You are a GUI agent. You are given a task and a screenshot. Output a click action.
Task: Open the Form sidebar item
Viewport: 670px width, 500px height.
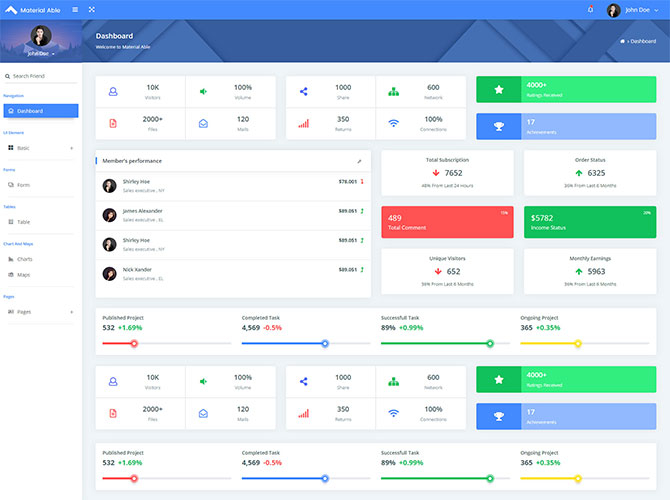coord(41,185)
